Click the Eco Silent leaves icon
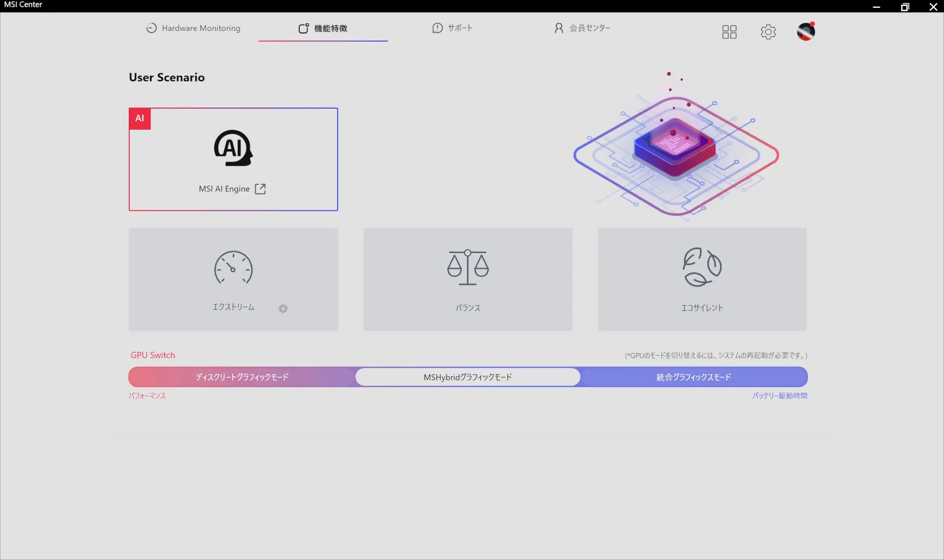The image size is (944, 560). tap(702, 267)
